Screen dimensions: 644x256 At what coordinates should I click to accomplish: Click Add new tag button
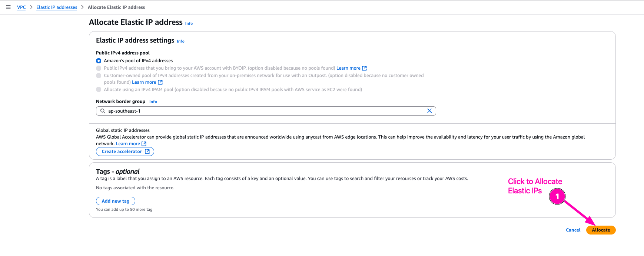tap(116, 201)
